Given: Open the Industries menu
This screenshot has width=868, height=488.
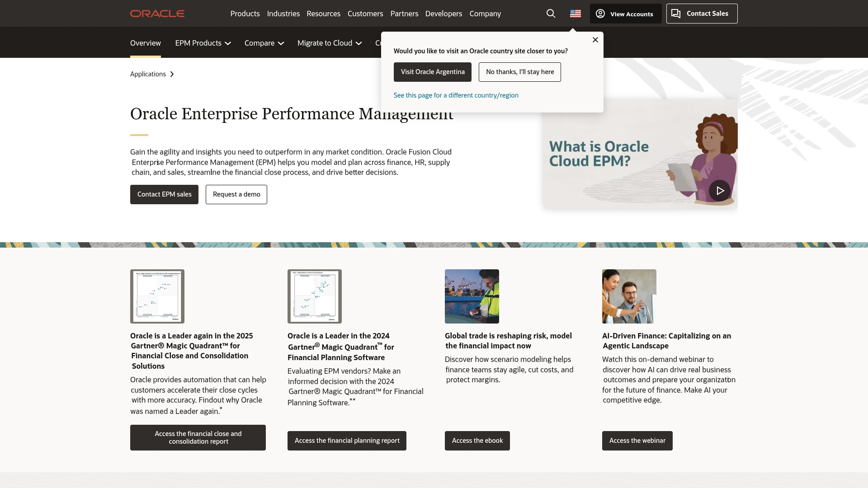Looking at the screenshot, I should [x=283, y=14].
